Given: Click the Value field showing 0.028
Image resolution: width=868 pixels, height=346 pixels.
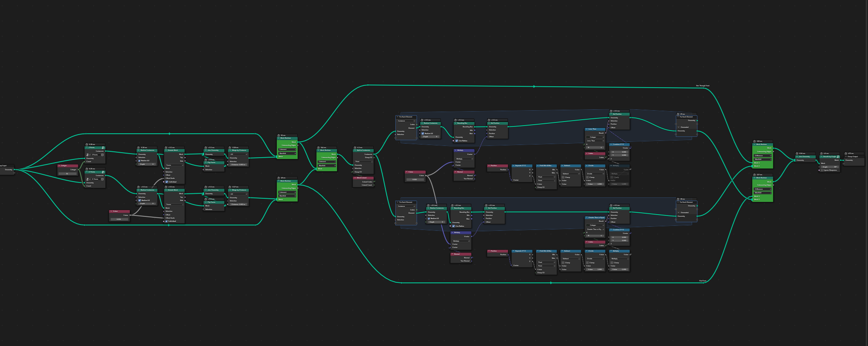Looking at the screenshot, I should (119, 219).
